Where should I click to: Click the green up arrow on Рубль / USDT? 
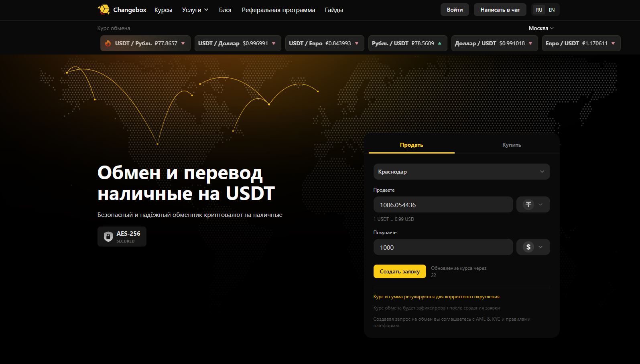click(440, 43)
